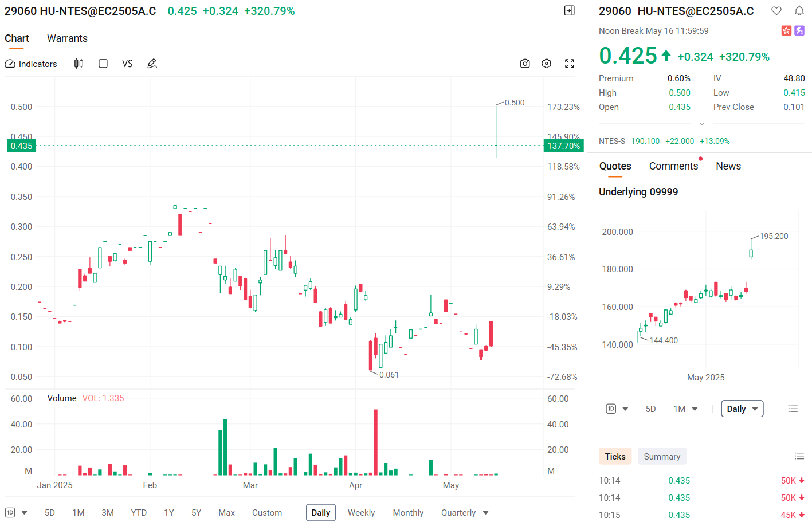Viewport: 812px width, 526px height.
Task: Select the Weekly chart interval
Action: pyautogui.click(x=361, y=513)
